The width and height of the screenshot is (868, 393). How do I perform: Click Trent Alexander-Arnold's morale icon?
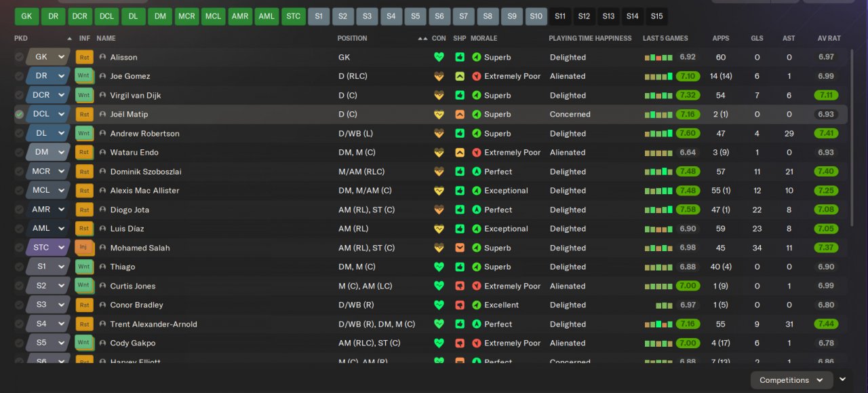[x=477, y=324]
